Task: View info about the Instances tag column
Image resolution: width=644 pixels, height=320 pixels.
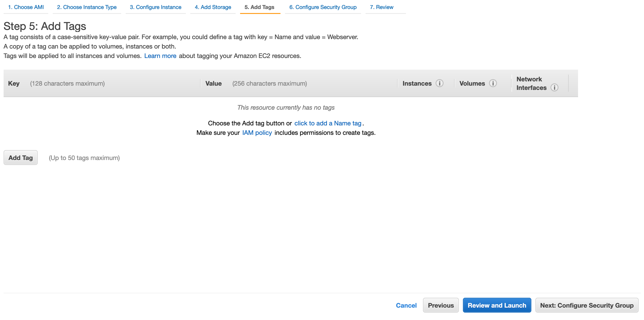Action: click(440, 83)
